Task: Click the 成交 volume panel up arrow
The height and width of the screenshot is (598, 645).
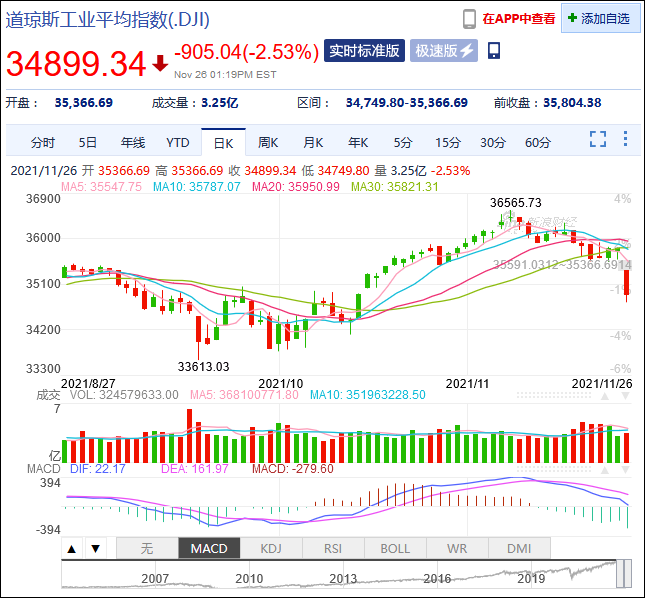Action: tap(605, 396)
